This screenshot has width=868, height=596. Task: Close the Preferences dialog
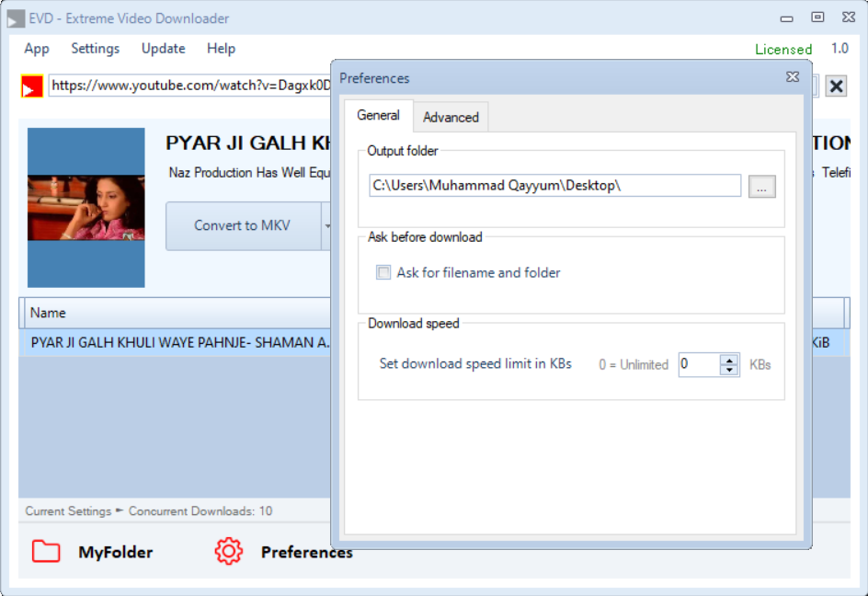click(x=793, y=77)
